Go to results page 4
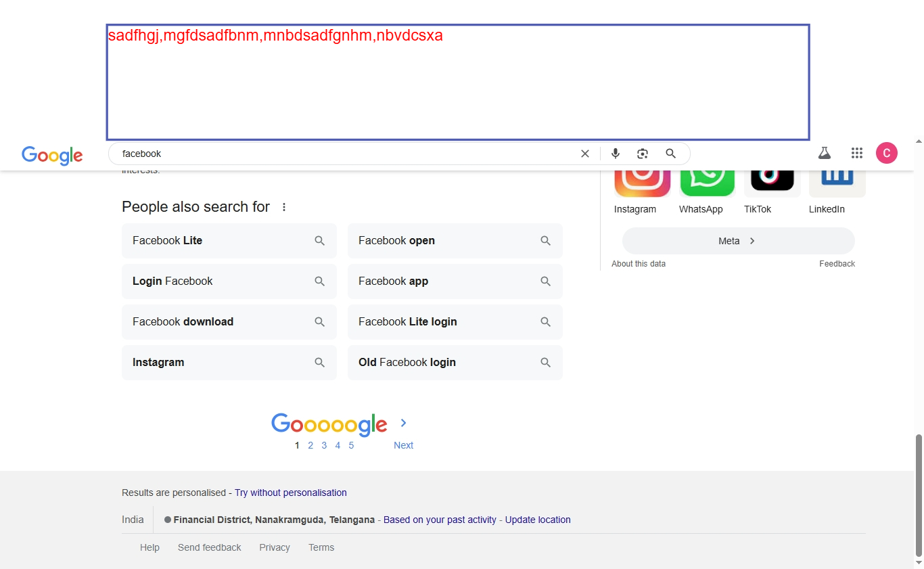Image resolution: width=924 pixels, height=569 pixels. click(338, 445)
